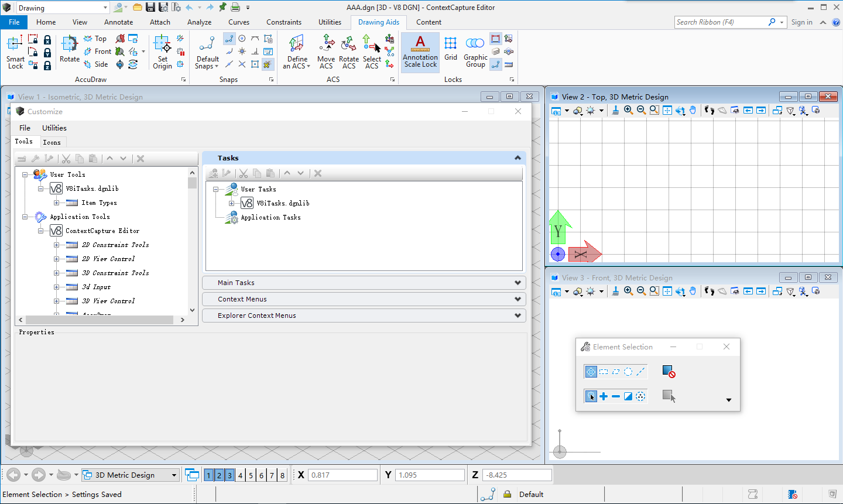The image size is (843, 504).
Task: Switch to the Home ribbon tab
Action: click(x=46, y=22)
